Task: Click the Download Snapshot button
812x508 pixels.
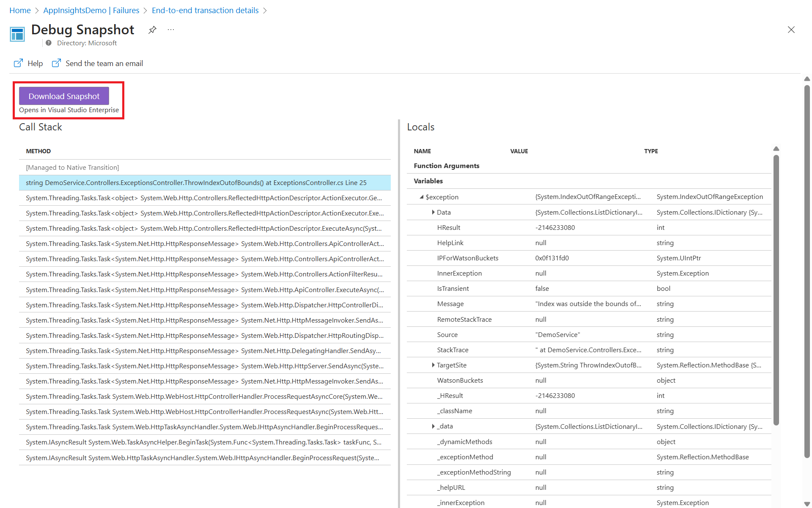Action: (64, 96)
